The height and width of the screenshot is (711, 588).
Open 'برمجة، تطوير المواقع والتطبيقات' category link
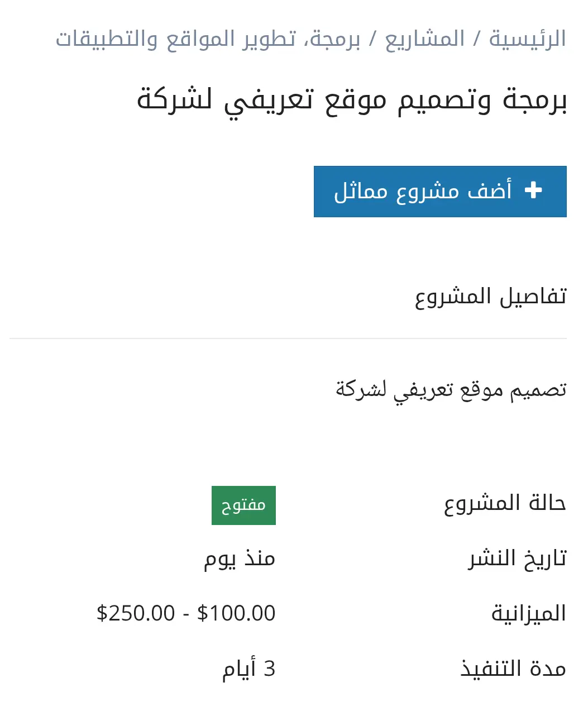tap(208, 39)
